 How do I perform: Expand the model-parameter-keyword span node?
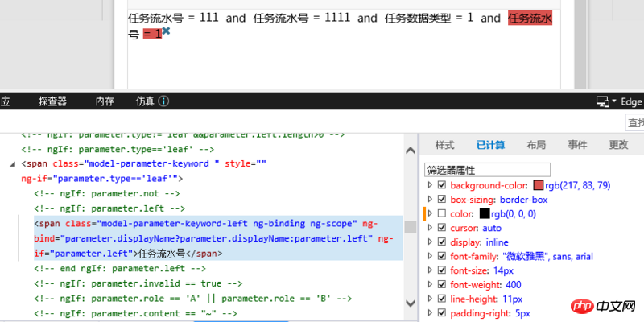coord(13,164)
